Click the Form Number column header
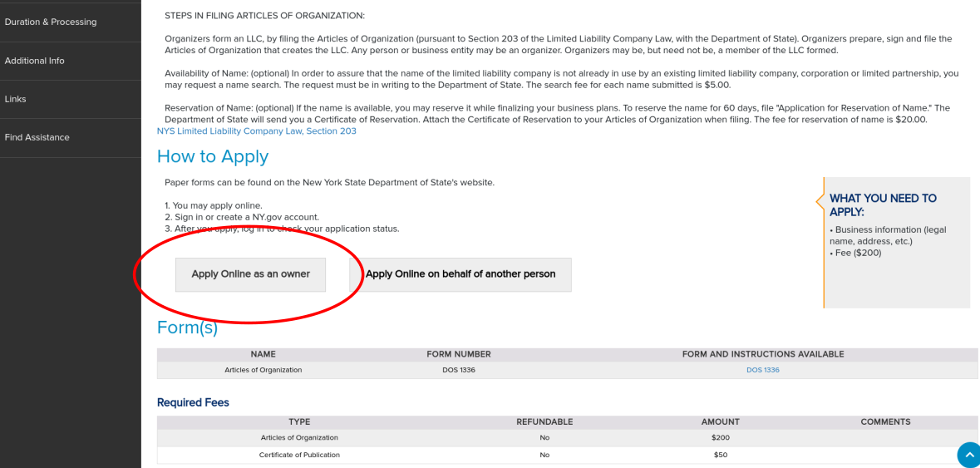The width and height of the screenshot is (980, 468). tap(459, 354)
